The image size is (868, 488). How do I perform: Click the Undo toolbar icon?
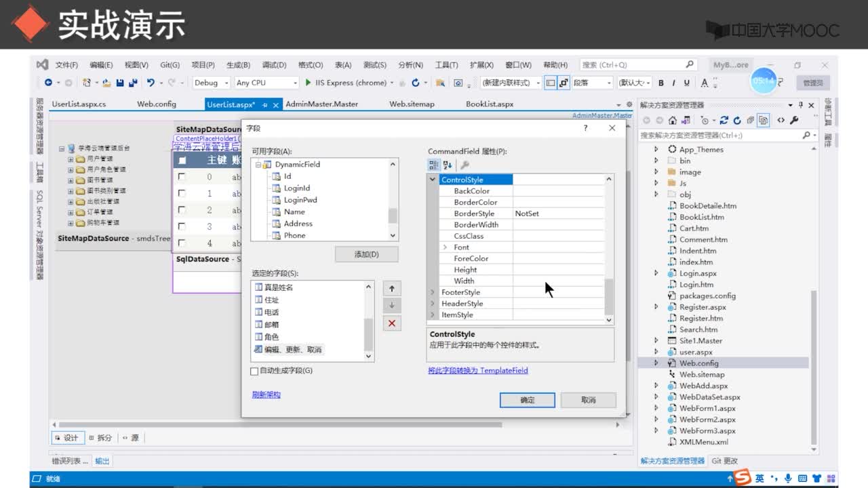pos(151,83)
